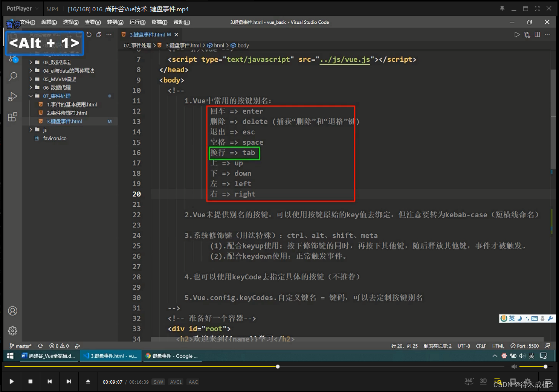
Task: Run the file with the editor play icon
Action: [517, 35]
